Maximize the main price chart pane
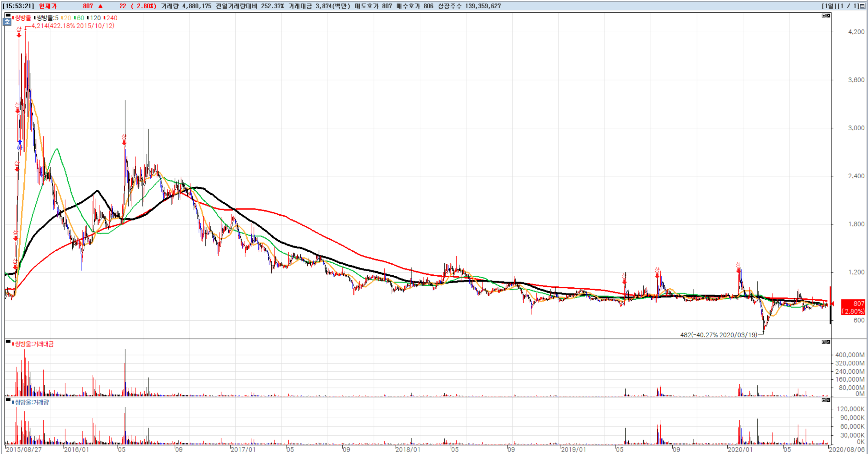 coord(823,15)
